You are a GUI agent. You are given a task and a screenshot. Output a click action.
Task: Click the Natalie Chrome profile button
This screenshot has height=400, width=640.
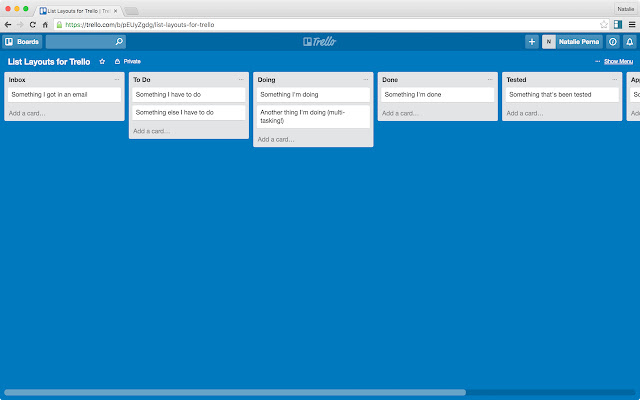point(625,9)
